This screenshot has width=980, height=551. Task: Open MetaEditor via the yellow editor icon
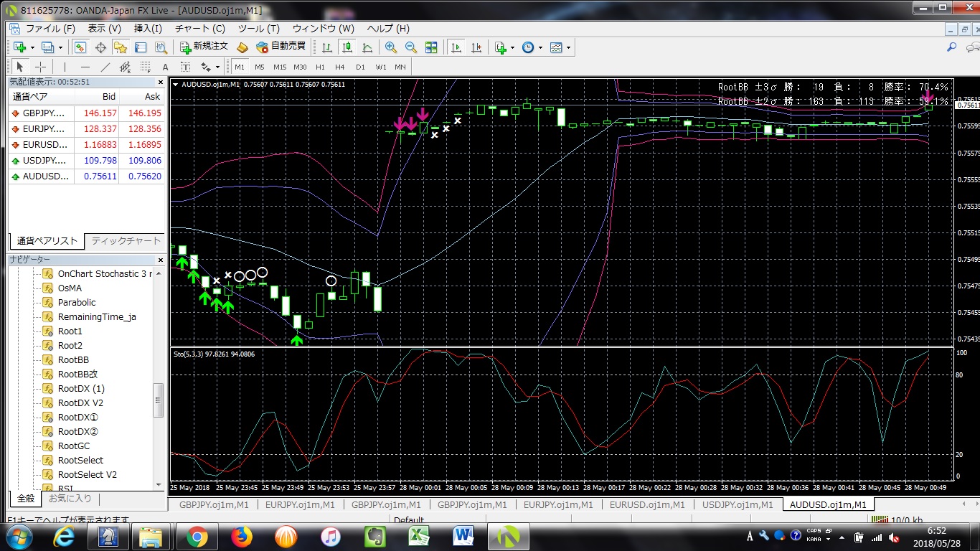242,47
